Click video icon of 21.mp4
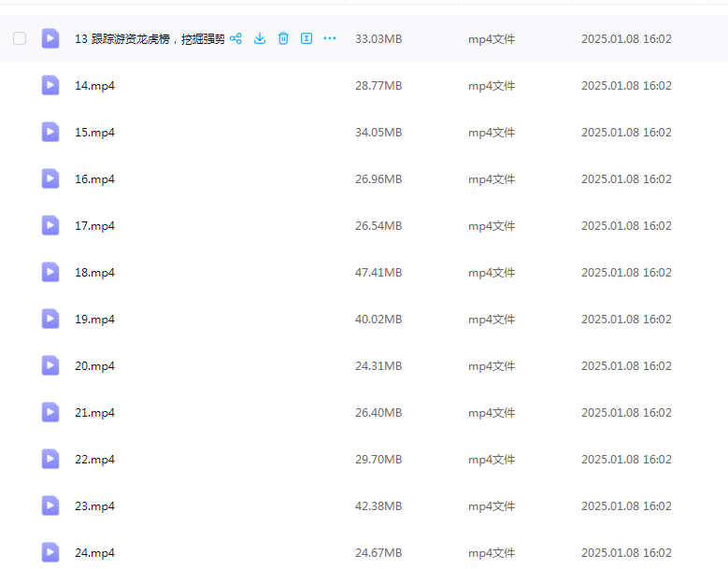The image size is (728, 569). [x=50, y=413]
